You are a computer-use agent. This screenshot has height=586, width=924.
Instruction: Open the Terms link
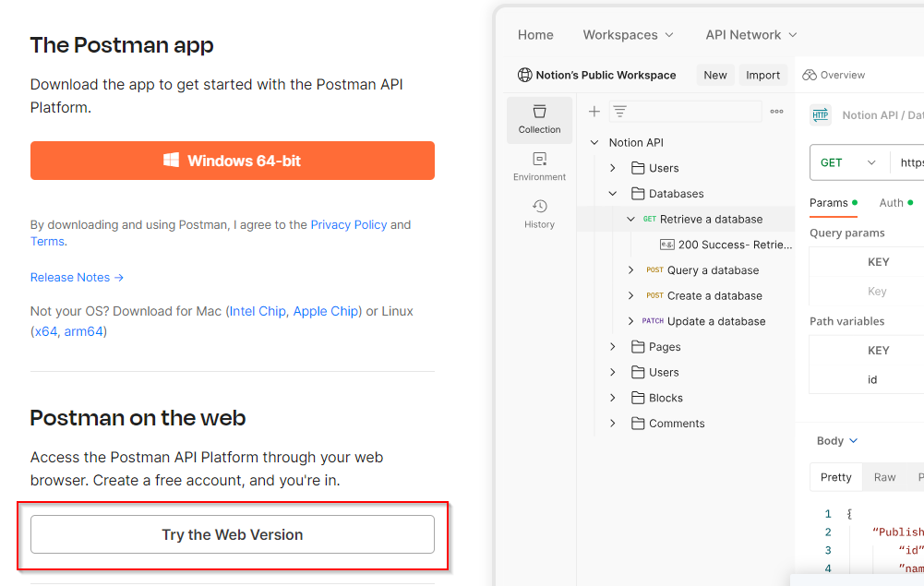[x=47, y=242]
